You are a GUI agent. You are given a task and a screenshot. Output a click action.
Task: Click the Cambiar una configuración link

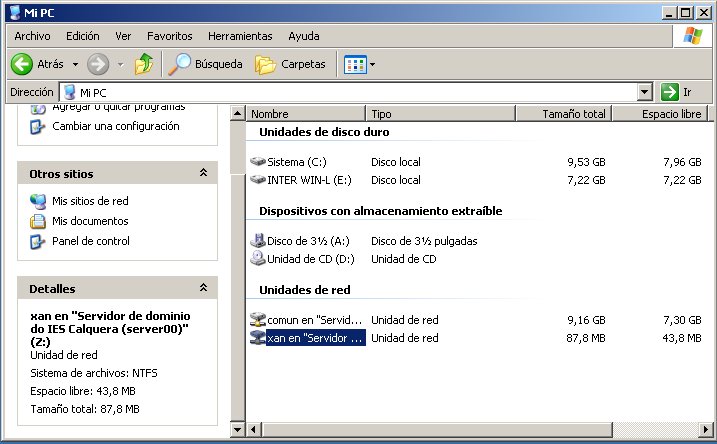(x=116, y=126)
